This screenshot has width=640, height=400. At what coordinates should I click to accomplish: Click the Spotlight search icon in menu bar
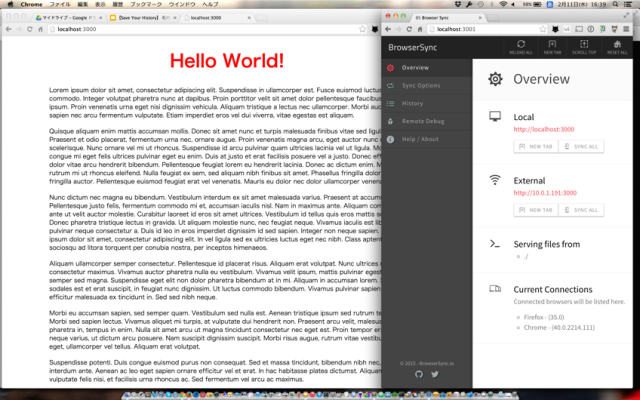616,5
